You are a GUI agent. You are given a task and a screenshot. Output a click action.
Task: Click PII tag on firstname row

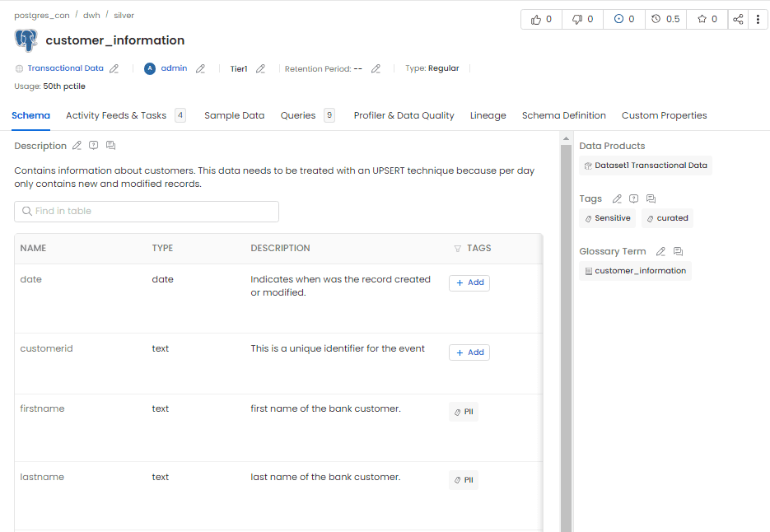[463, 412]
